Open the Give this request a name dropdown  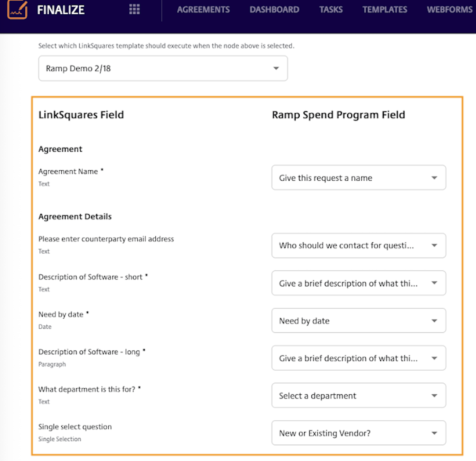[358, 178]
